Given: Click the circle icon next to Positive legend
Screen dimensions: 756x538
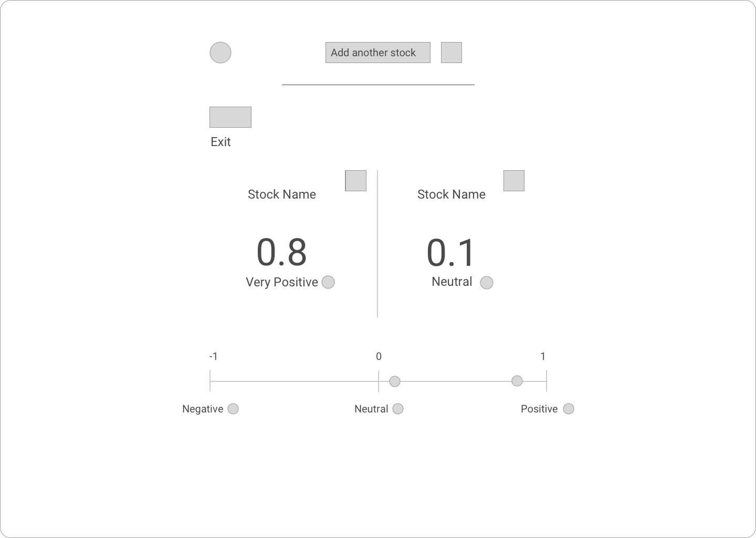Looking at the screenshot, I should pos(569,409).
